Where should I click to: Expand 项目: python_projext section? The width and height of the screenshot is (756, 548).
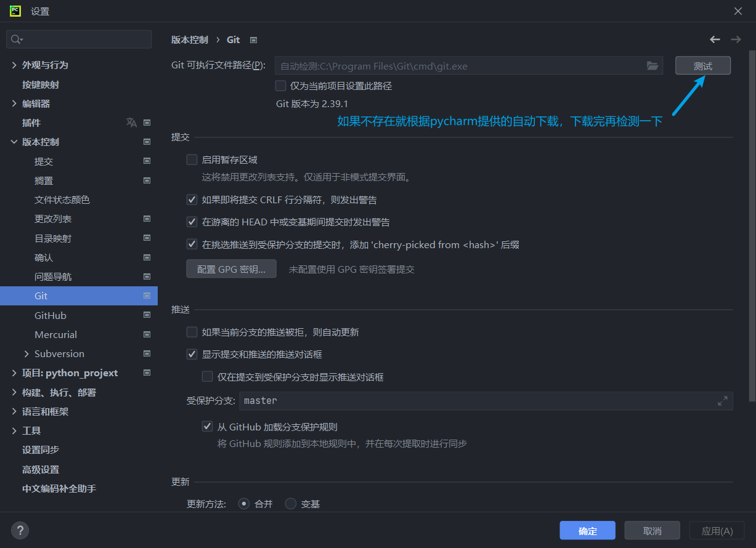(x=14, y=373)
